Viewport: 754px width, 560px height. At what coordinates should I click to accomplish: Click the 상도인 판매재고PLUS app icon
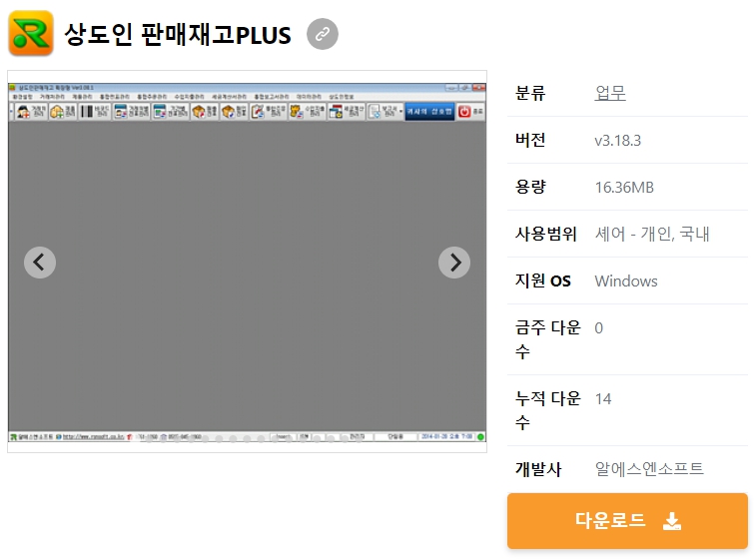tap(31, 33)
